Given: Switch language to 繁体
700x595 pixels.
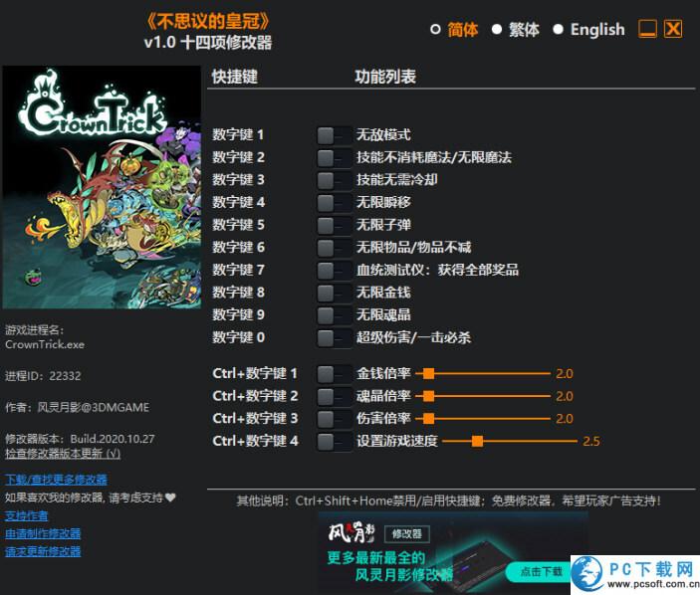Looking at the screenshot, I should click(x=497, y=30).
